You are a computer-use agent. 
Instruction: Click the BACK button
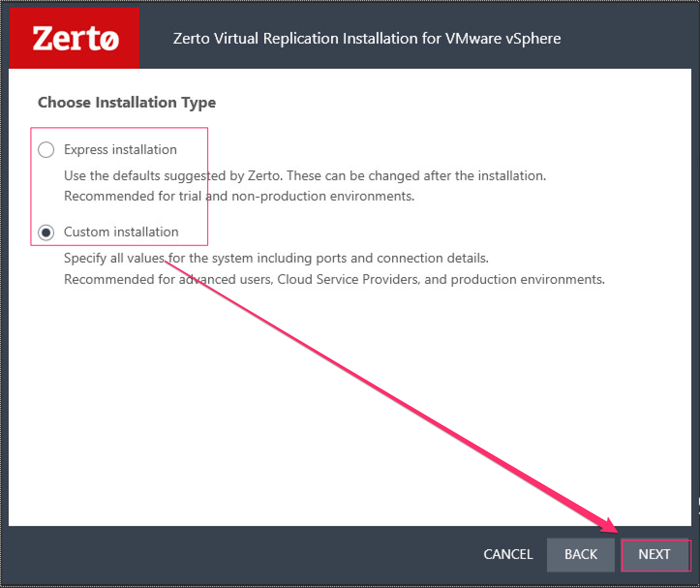[580, 555]
